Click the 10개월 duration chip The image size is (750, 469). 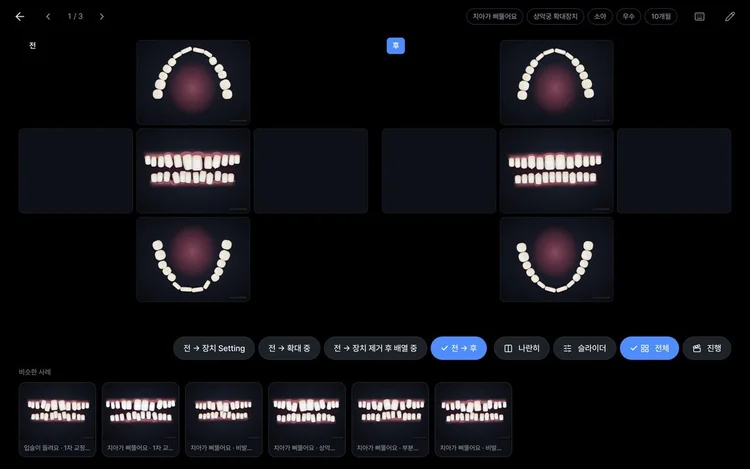pyautogui.click(x=661, y=17)
